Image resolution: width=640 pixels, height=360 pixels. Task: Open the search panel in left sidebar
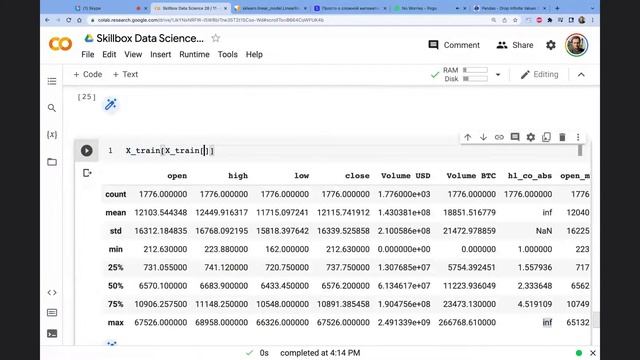(x=52, y=108)
